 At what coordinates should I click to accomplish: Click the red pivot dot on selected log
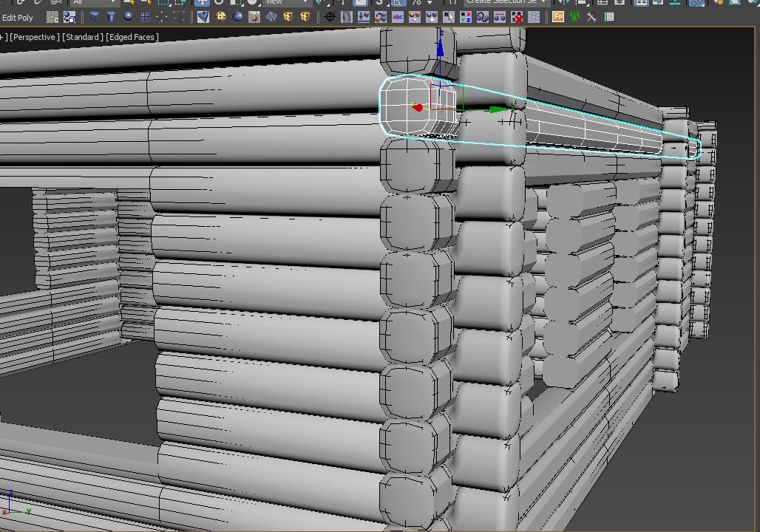tap(418, 107)
